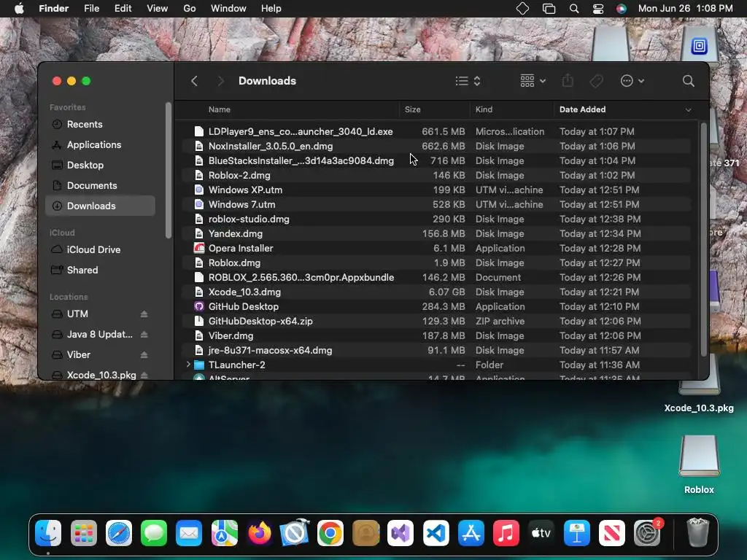This screenshot has width=747, height=560.
Task: Toggle Date Added sort order chevron
Action: pyautogui.click(x=688, y=110)
